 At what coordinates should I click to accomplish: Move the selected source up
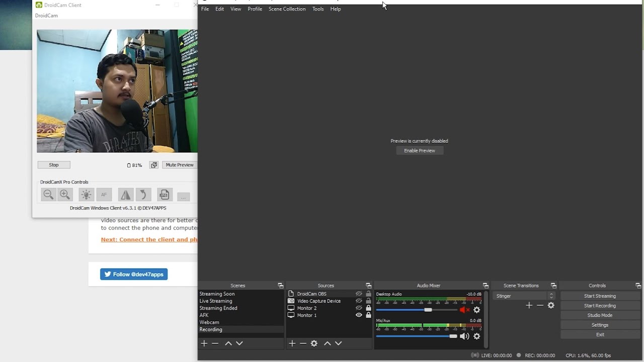327,343
